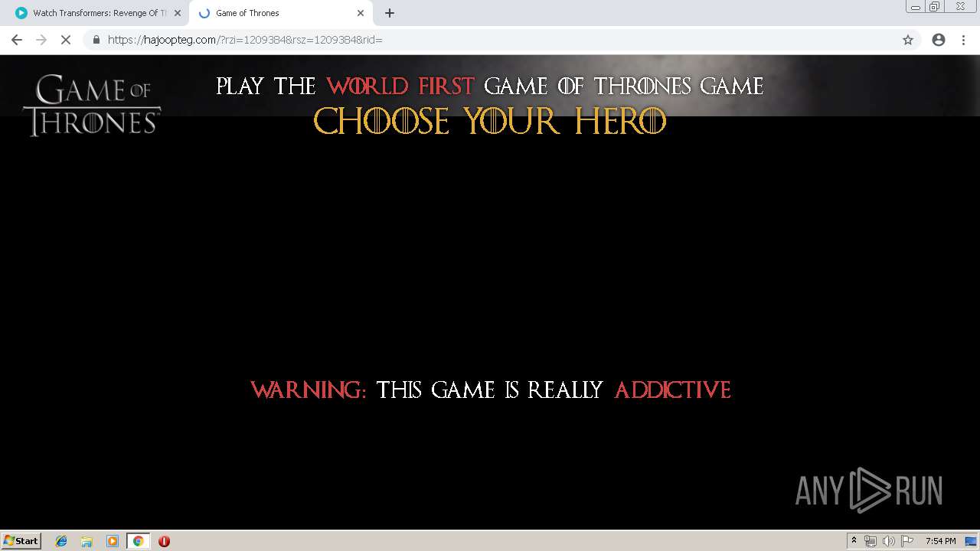980x551 pixels.
Task: View site security padlock info
Action: click(x=96, y=40)
